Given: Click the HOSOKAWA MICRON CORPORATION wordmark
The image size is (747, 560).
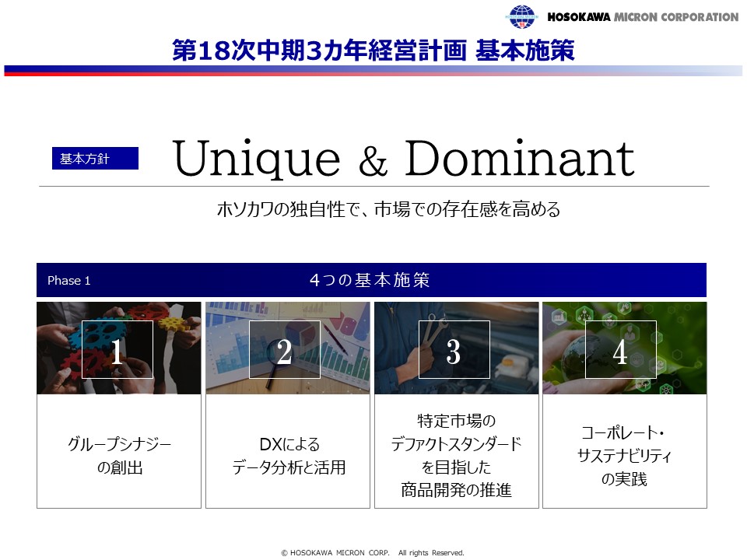Looking at the screenshot, I should click(643, 17).
